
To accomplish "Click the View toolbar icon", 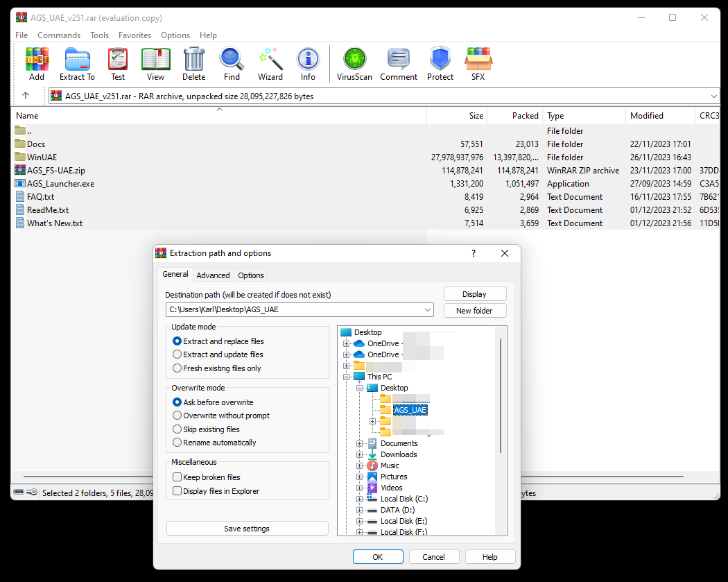I will (155, 64).
